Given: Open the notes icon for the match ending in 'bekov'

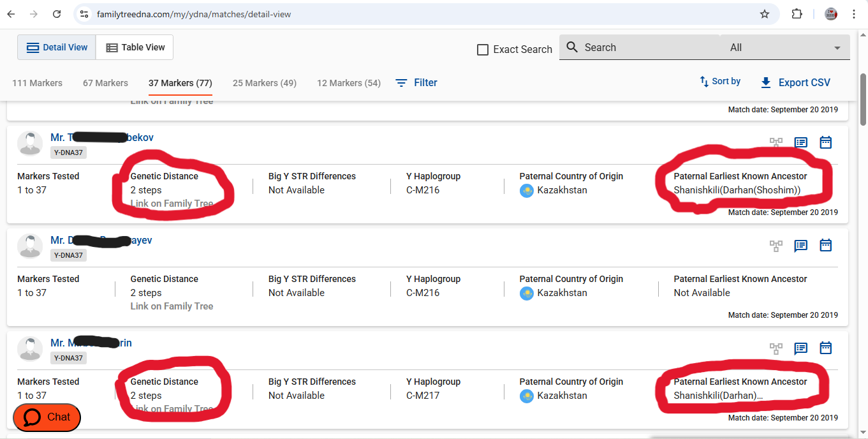Looking at the screenshot, I should pos(801,142).
